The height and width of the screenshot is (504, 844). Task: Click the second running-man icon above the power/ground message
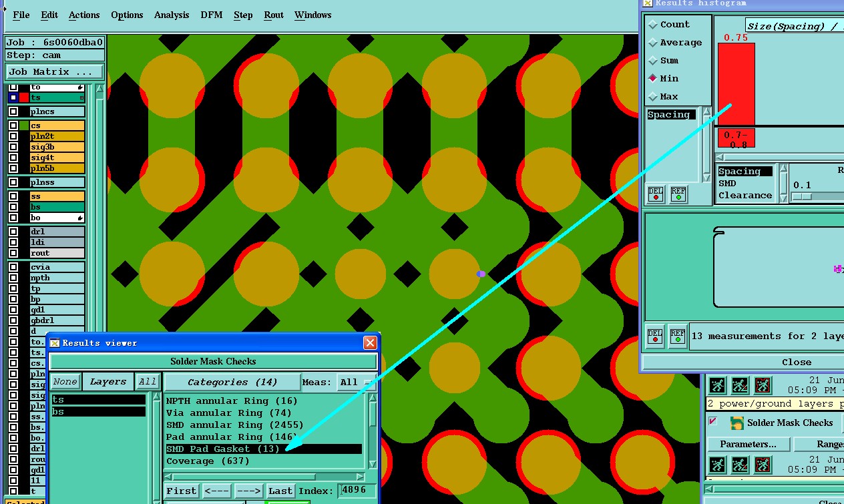point(740,386)
